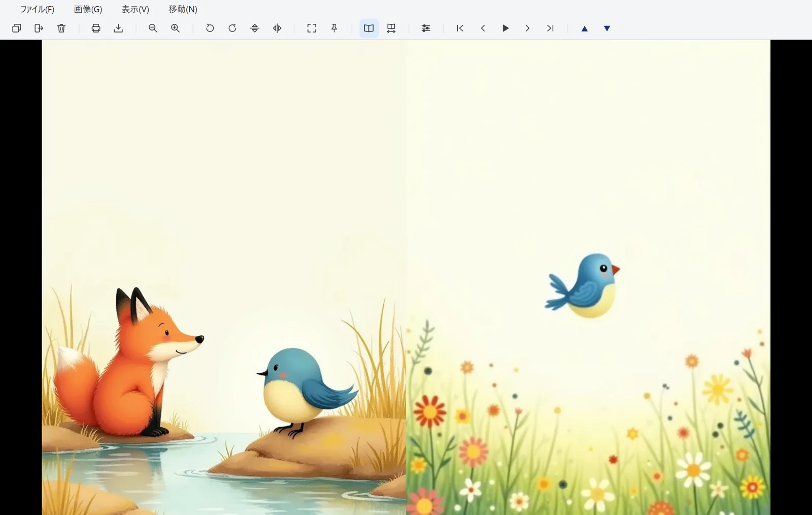
Task: Toggle the pin always-on-top icon
Action: tap(334, 28)
